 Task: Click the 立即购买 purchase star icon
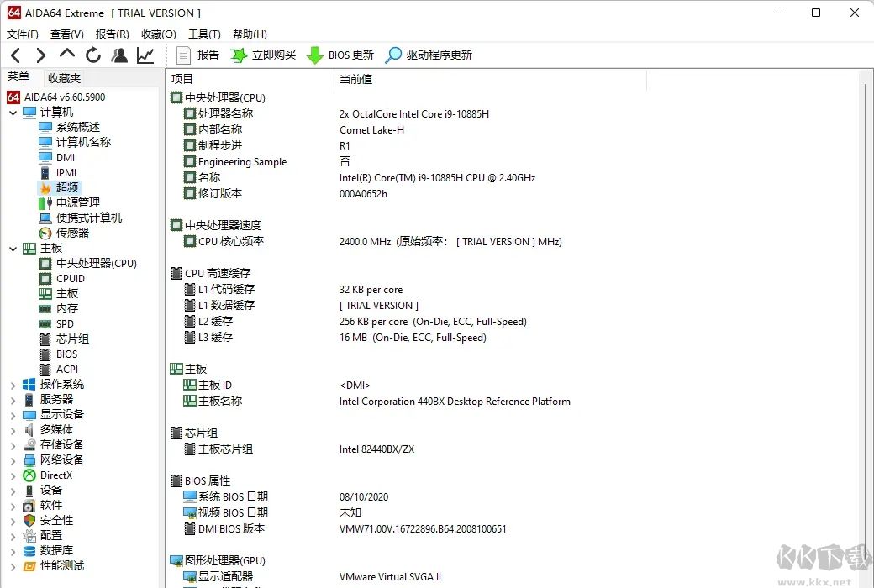coord(241,55)
